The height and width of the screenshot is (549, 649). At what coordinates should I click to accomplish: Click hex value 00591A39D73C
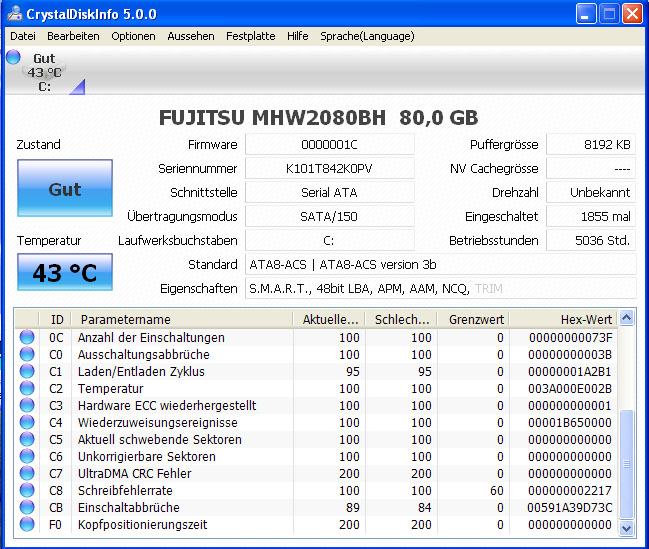click(570, 507)
